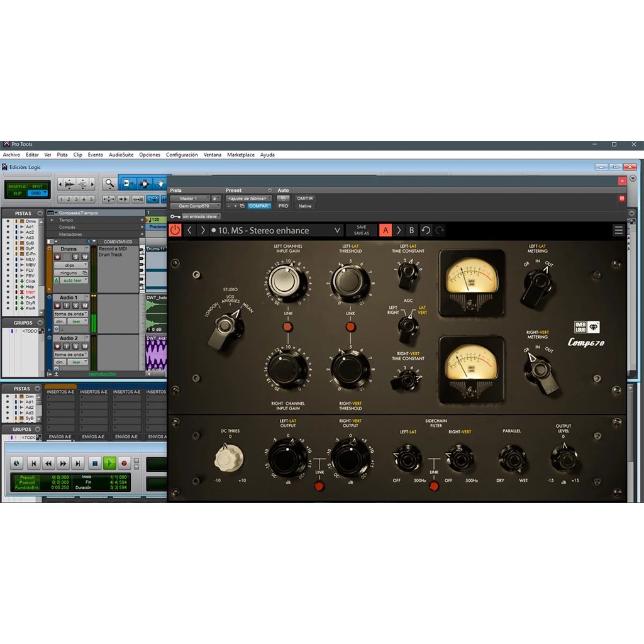Click Rewind in the transport
This screenshot has width=644, height=644.
[x=48, y=464]
